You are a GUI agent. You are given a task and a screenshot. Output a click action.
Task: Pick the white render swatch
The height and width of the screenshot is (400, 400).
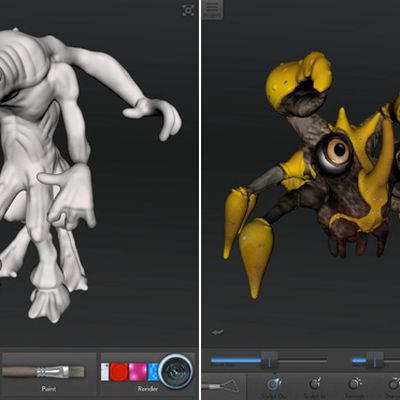(105, 372)
